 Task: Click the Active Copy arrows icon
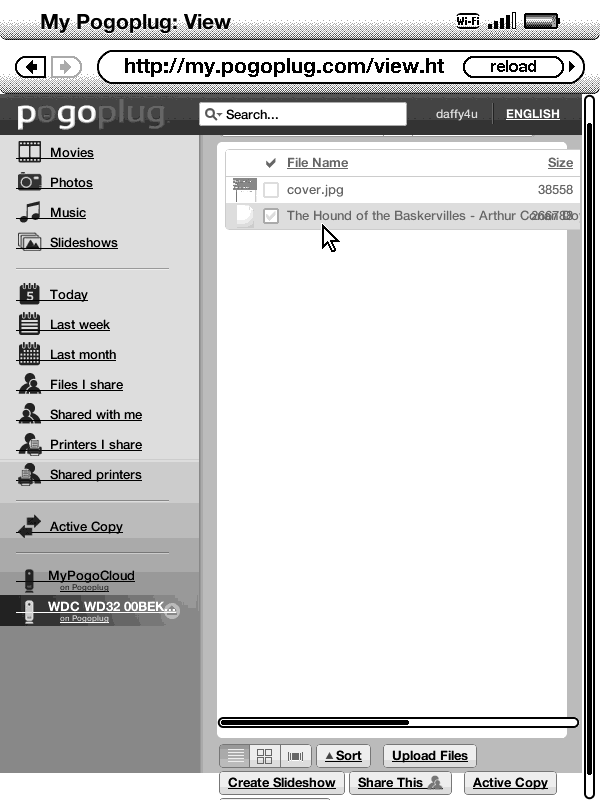(29, 526)
